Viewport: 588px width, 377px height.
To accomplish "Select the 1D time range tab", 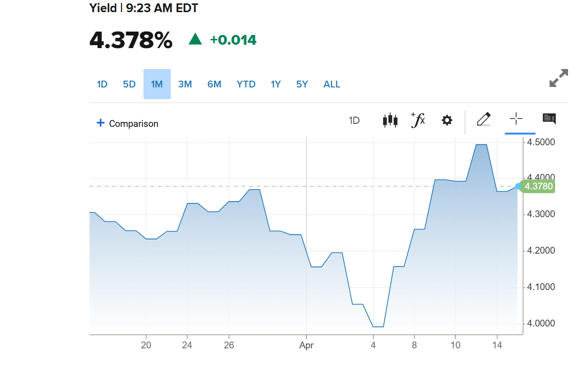I will [x=102, y=84].
